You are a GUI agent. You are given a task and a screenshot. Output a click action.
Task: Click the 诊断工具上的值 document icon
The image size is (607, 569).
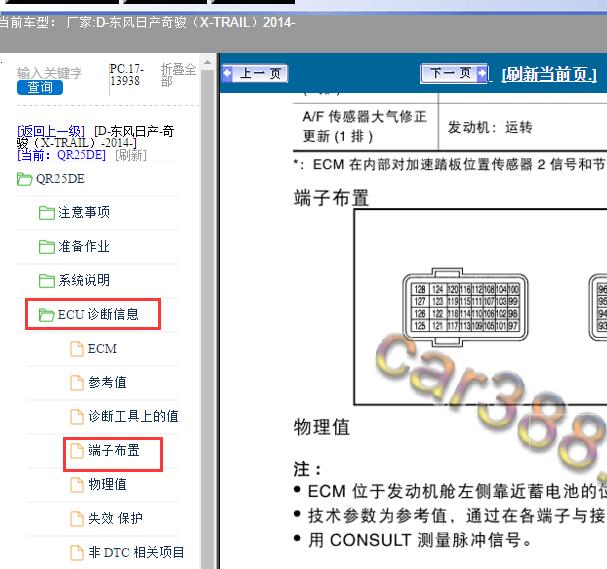click(x=77, y=416)
